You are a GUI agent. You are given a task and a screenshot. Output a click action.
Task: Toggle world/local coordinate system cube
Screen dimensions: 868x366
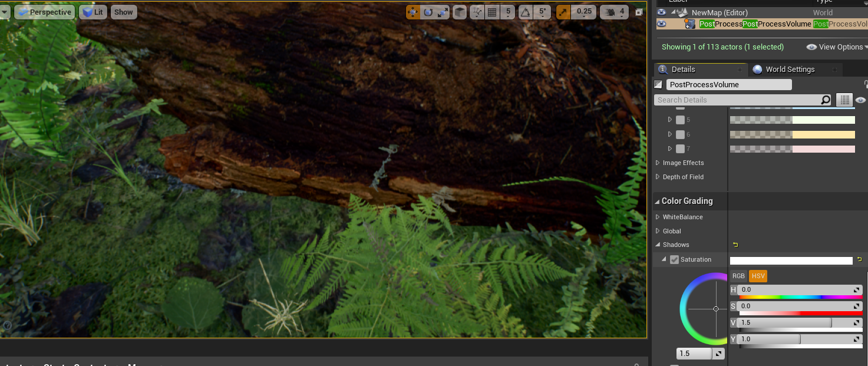point(460,12)
